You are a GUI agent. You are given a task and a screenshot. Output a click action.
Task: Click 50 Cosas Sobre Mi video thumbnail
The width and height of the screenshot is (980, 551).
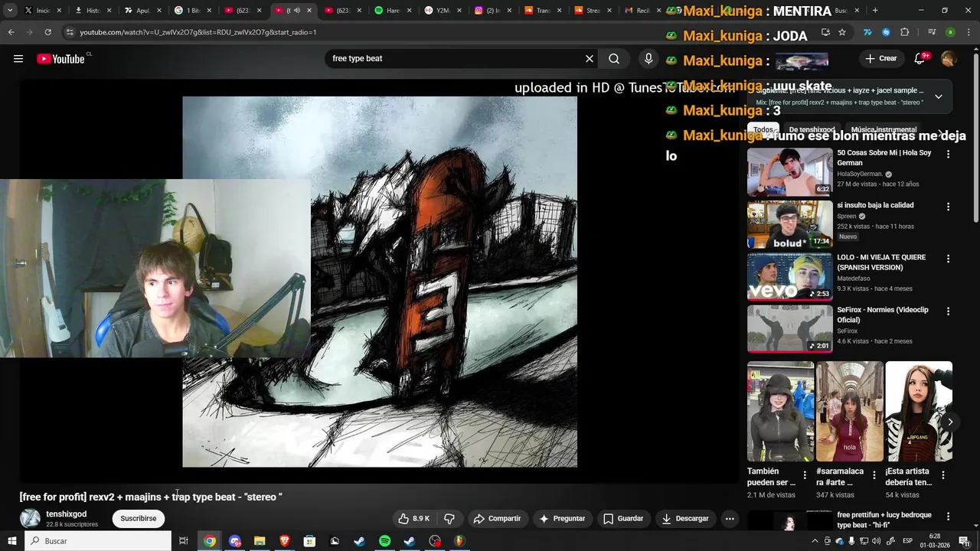pyautogui.click(x=789, y=171)
